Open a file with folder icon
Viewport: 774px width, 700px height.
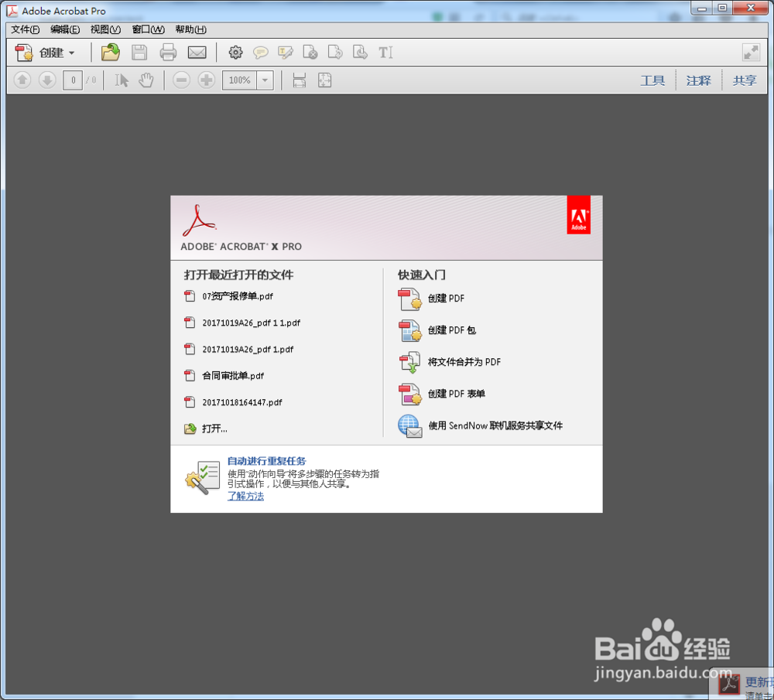(111, 53)
